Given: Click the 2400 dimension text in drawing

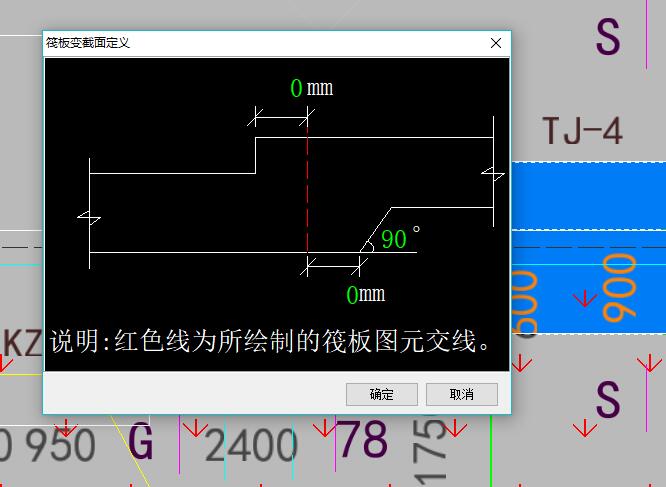Looking at the screenshot, I should coord(251,445).
